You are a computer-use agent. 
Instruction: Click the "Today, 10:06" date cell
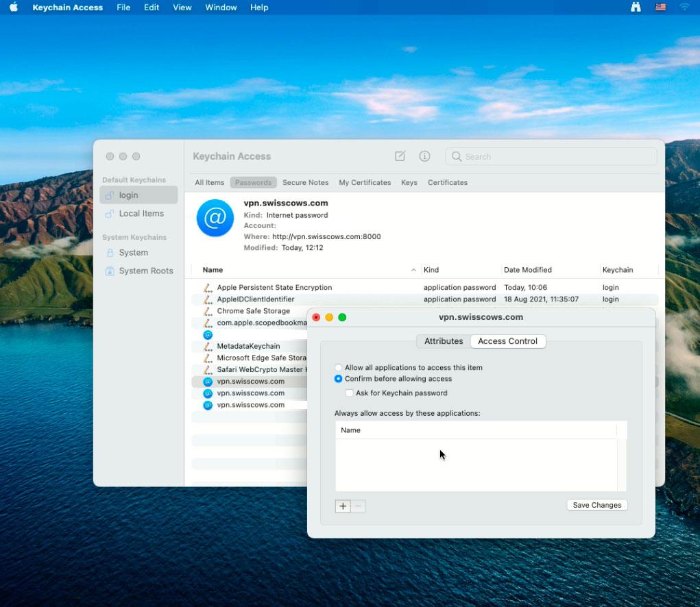coord(525,288)
